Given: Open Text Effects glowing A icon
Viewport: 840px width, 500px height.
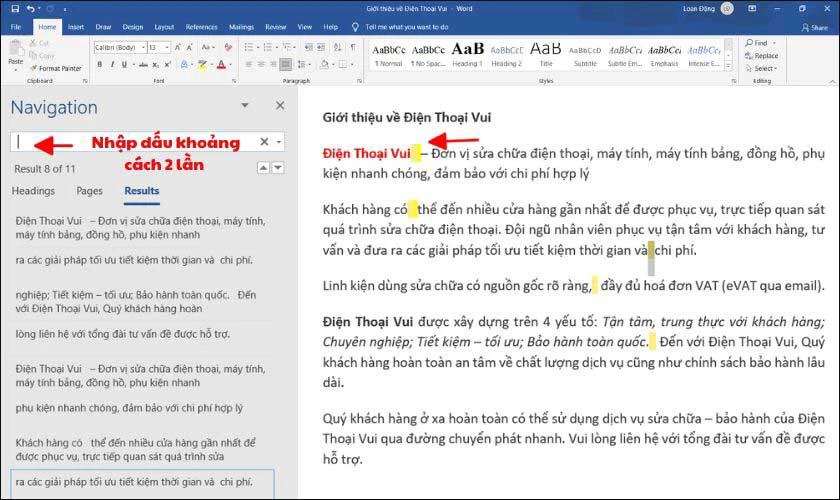Looking at the screenshot, I should (x=184, y=64).
